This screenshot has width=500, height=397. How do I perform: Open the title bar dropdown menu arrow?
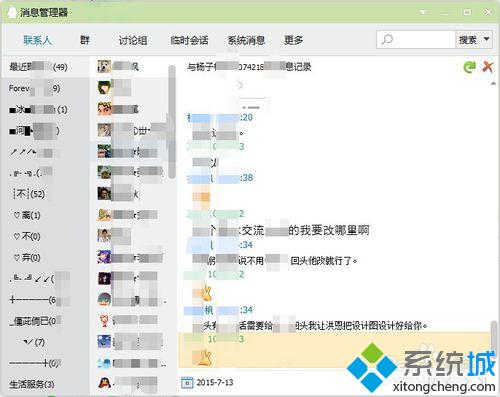423,12
